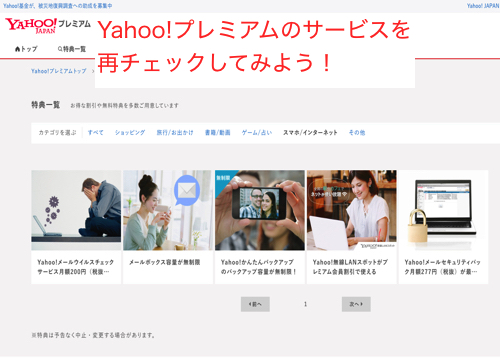Select the 書籍/動画 category filter
This screenshot has height=360, width=500.
pyautogui.click(x=218, y=132)
